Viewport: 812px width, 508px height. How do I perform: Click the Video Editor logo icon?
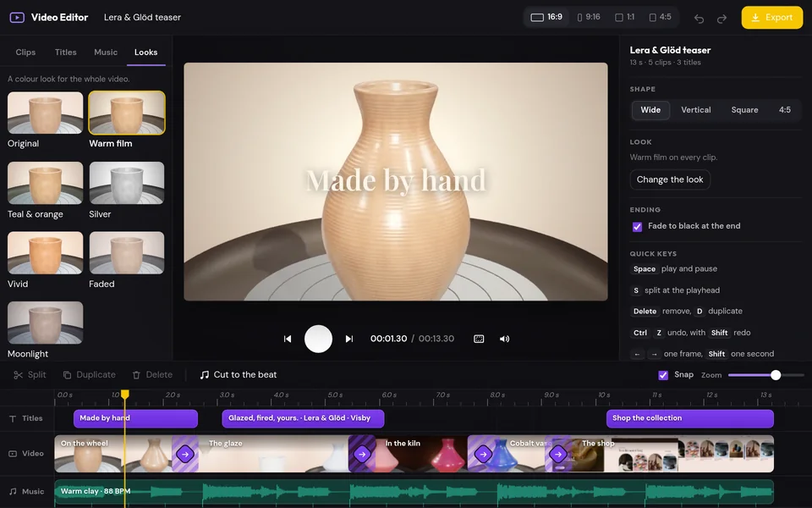coord(17,17)
